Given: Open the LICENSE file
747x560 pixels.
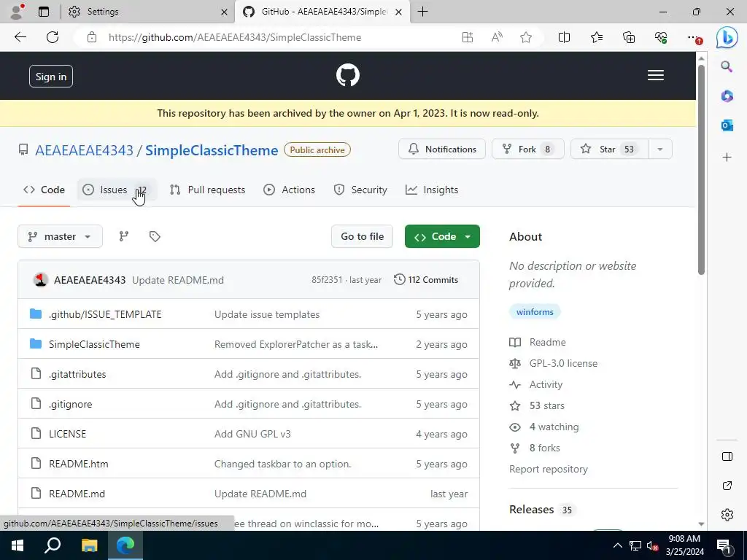Looking at the screenshot, I should click(67, 434).
